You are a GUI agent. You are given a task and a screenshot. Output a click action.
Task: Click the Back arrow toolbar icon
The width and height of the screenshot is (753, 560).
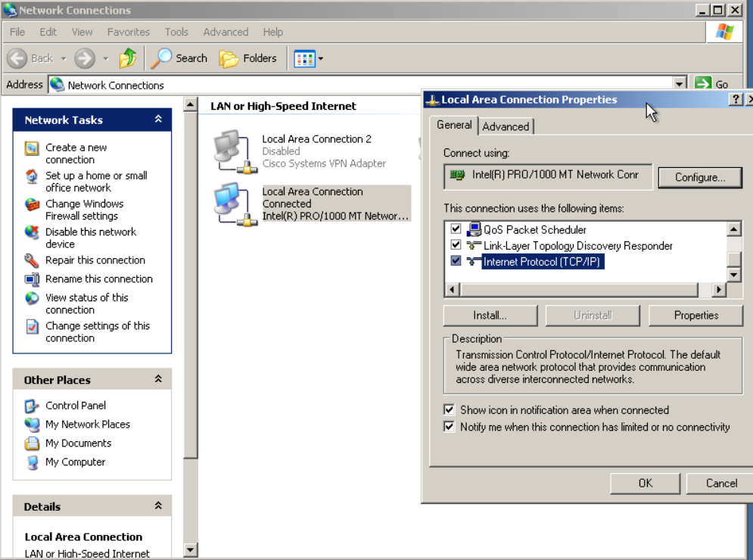[x=17, y=58]
